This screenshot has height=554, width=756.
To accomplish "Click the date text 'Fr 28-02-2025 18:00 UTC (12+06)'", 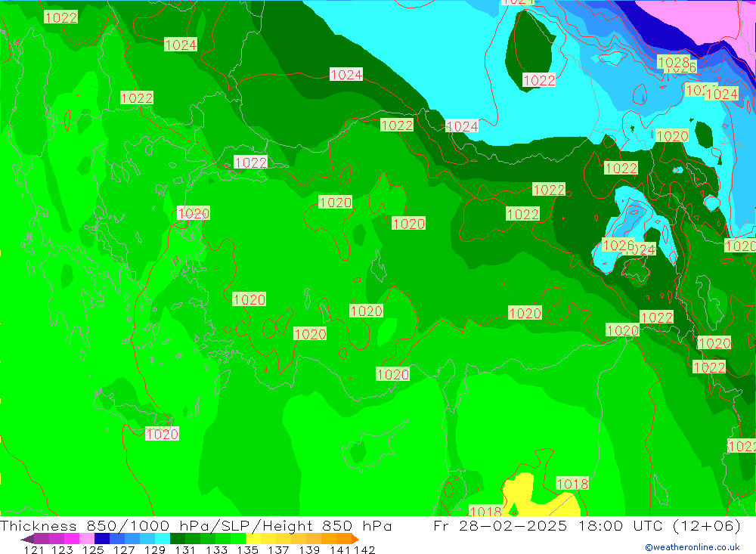I will click(x=587, y=525).
